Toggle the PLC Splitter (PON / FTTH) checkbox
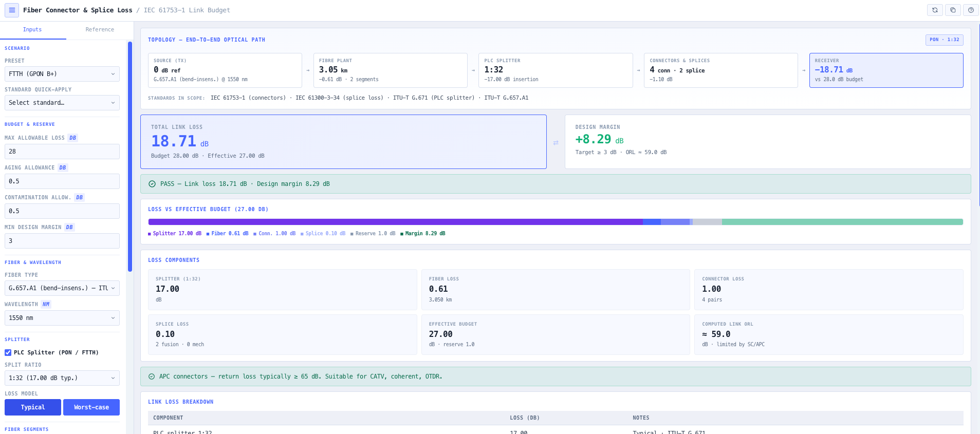The image size is (980, 434). click(8, 352)
